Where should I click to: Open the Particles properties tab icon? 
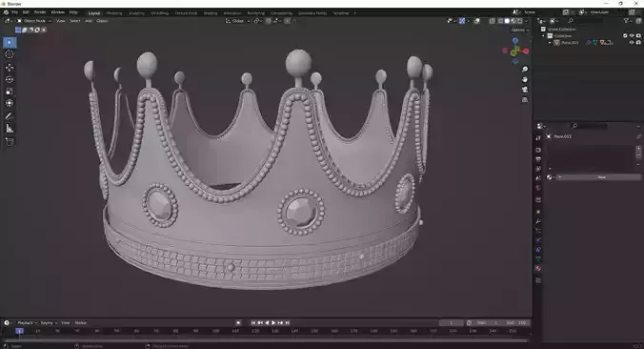point(538,231)
